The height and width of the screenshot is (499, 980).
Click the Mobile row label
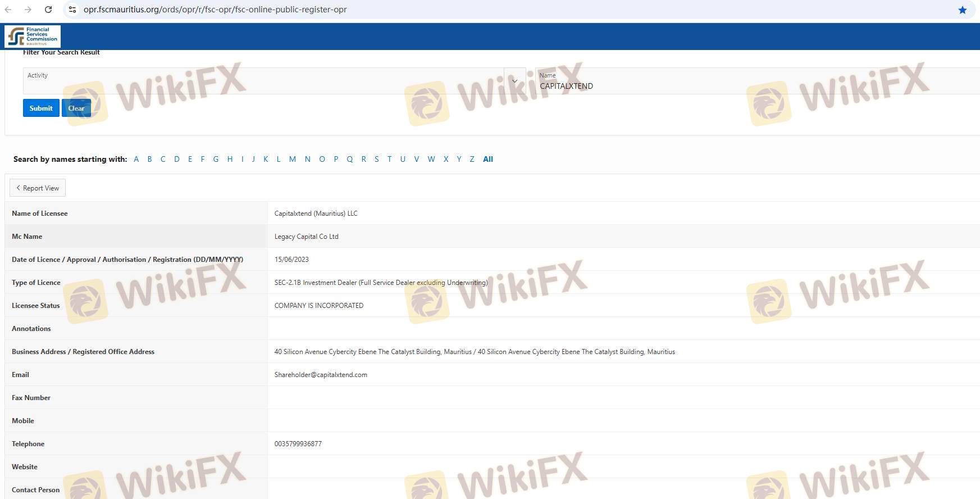click(22, 421)
